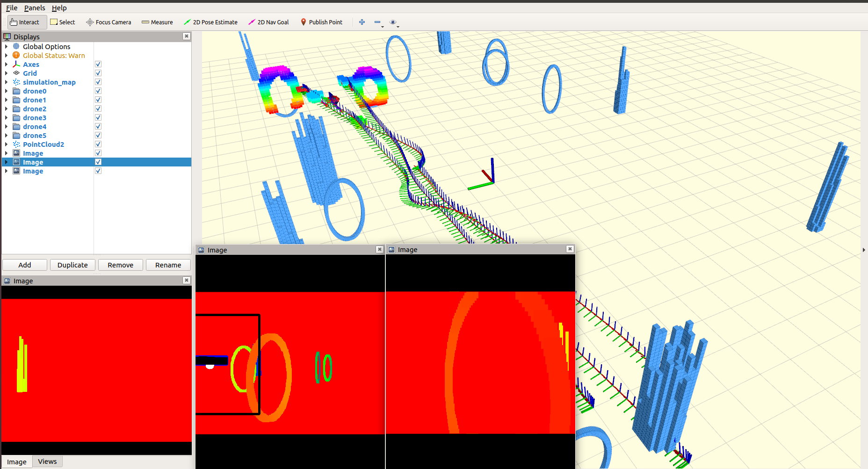Uncheck the drone0 checkbox
The width and height of the screenshot is (868, 469).
point(98,91)
